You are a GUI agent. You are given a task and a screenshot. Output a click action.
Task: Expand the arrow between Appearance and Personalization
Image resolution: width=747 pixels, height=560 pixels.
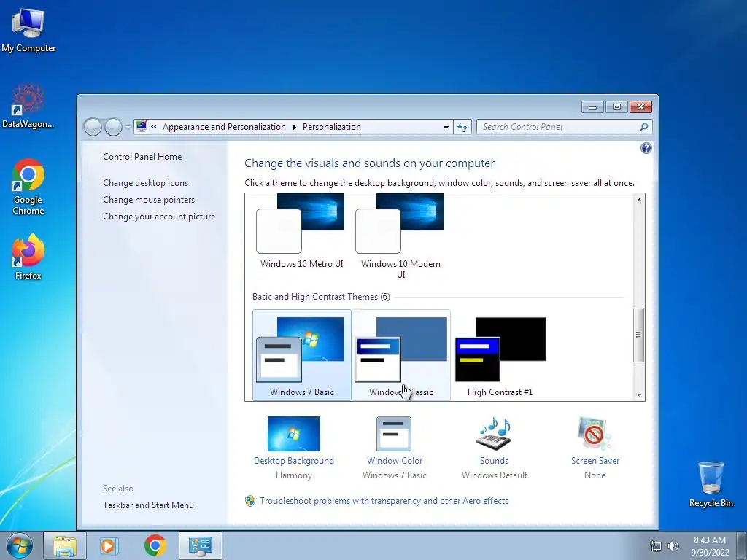coord(294,127)
